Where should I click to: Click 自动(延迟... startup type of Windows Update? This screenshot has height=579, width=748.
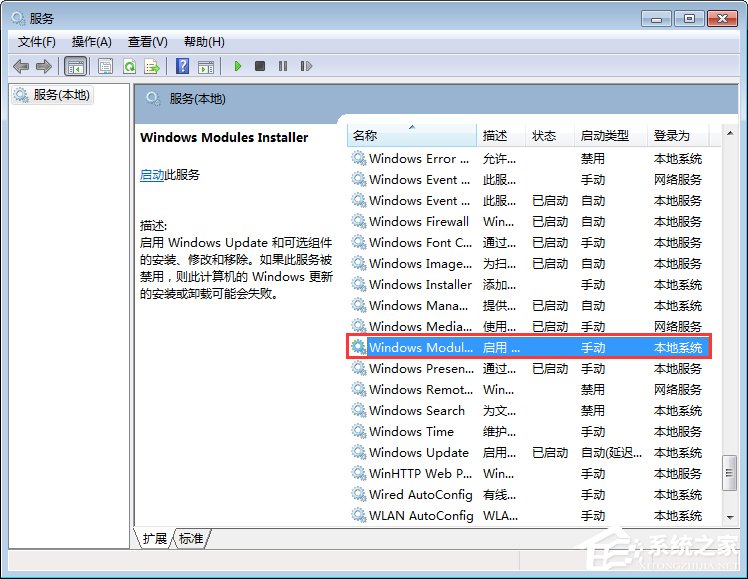(611, 452)
